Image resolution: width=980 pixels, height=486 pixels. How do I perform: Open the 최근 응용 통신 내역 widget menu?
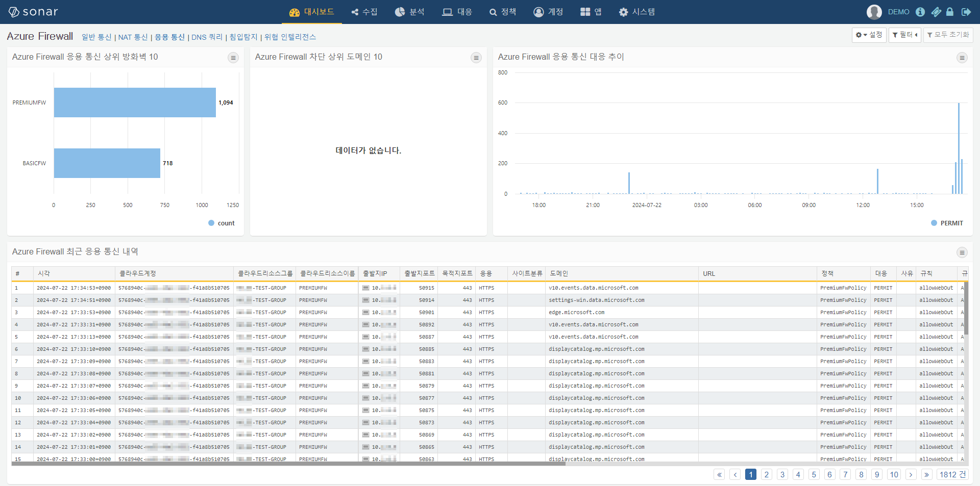962,252
